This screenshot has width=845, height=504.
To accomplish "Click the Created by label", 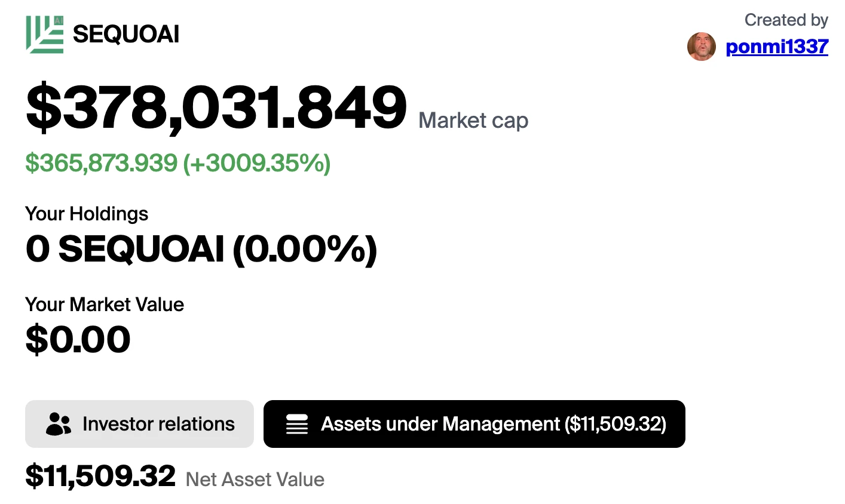I will click(x=786, y=20).
